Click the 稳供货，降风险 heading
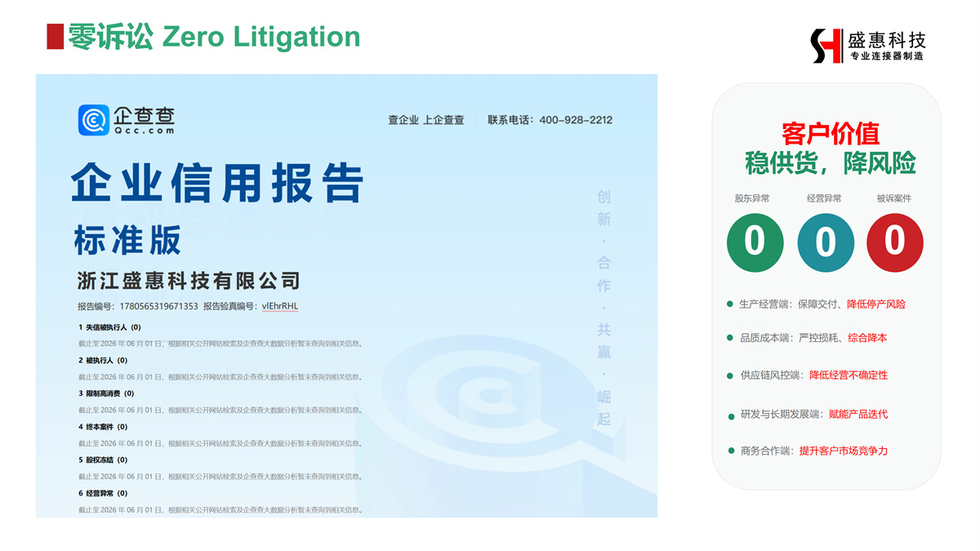The height and width of the screenshot is (551, 980). click(x=831, y=162)
